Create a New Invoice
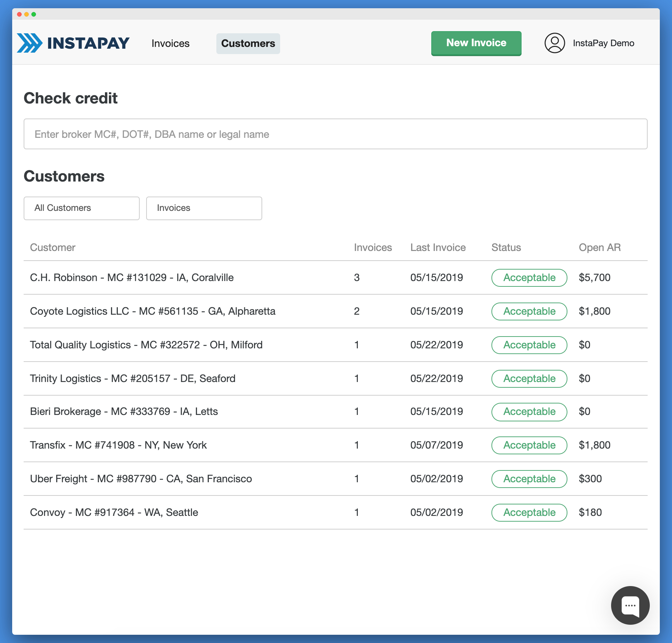The image size is (672, 643). coord(476,43)
